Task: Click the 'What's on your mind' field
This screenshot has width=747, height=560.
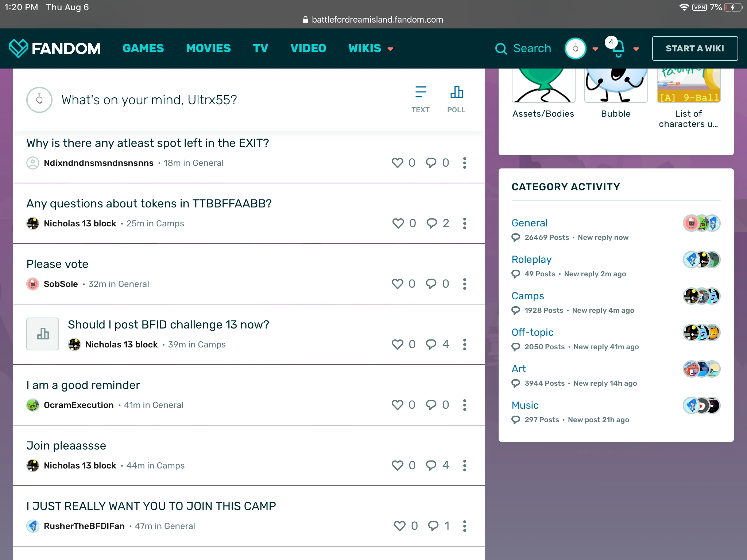Action: (x=150, y=100)
